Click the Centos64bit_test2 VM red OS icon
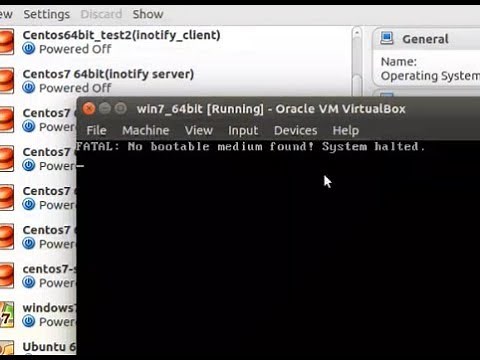Viewport: 480px width, 360px height. [7, 42]
